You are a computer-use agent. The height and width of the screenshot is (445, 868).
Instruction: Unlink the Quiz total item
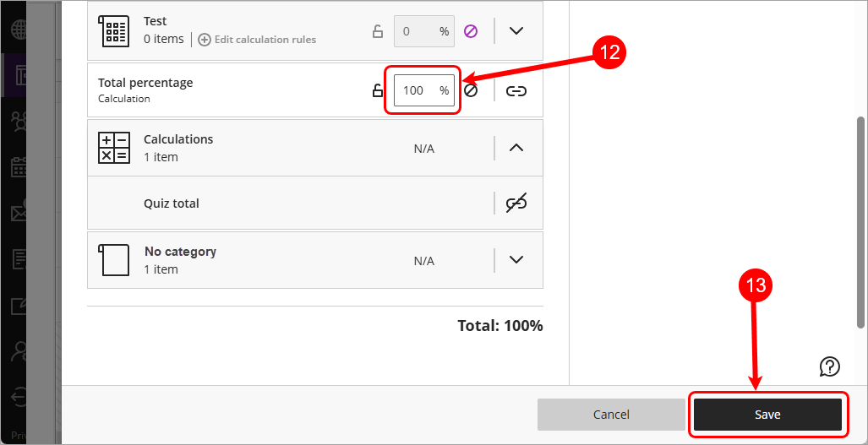[516, 203]
